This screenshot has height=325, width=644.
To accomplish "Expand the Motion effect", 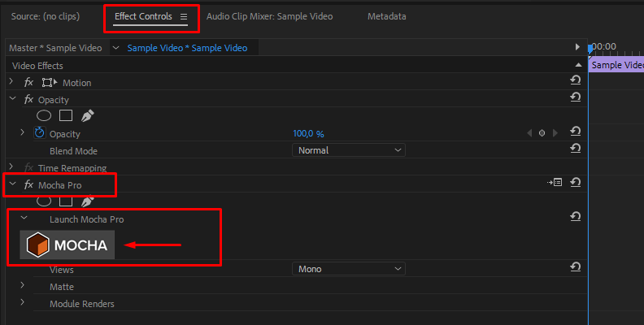I will 11,82.
